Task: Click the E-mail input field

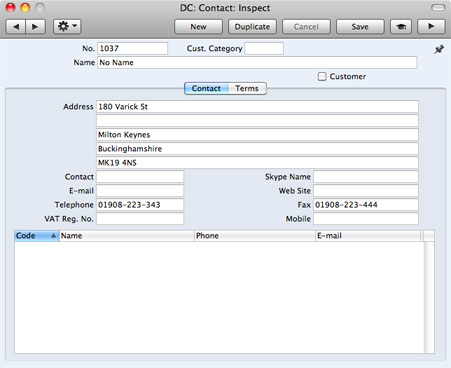Action: [x=140, y=191]
